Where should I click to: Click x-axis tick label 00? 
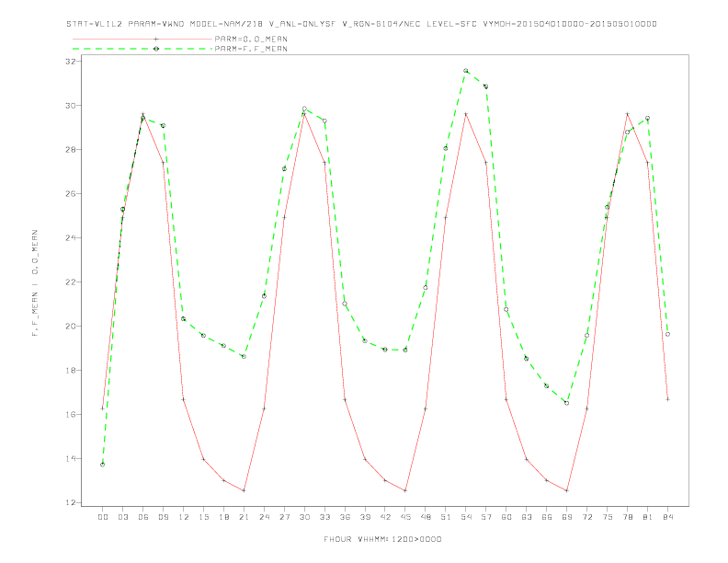103,517
